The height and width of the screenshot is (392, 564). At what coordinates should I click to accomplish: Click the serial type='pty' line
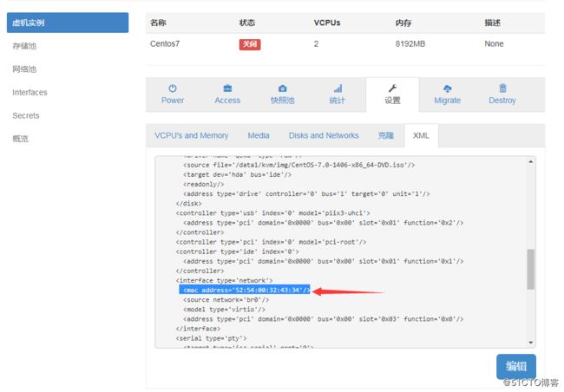pyautogui.click(x=211, y=338)
